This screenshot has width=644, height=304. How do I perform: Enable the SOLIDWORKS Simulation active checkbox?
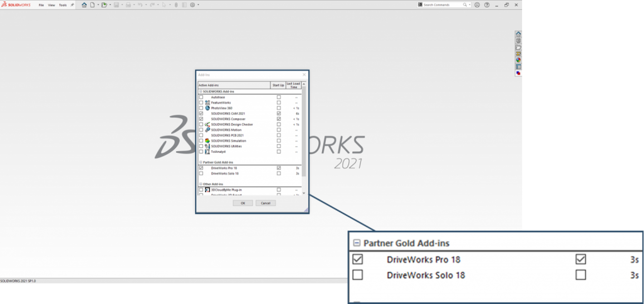[x=201, y=141]
